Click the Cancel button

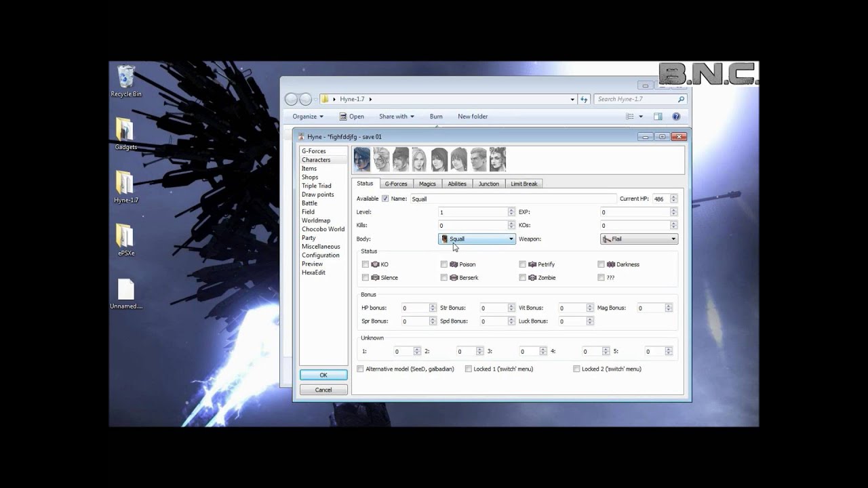(x=323, y=390)
